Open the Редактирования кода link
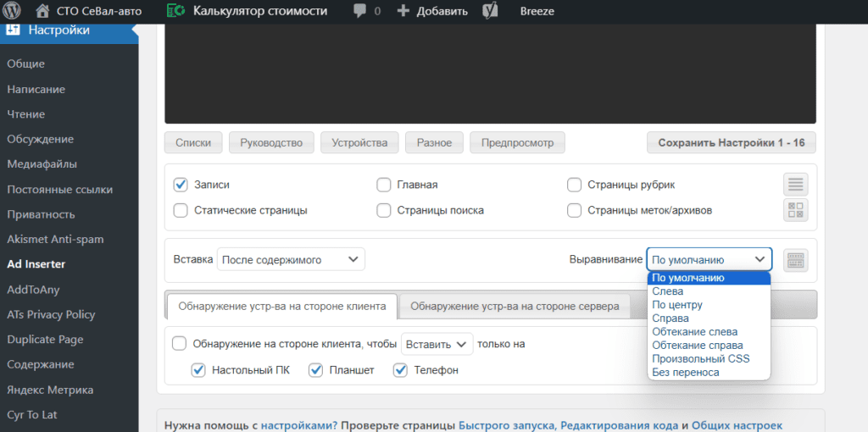This screenshot has width=868, height=432. coord(620,425)
